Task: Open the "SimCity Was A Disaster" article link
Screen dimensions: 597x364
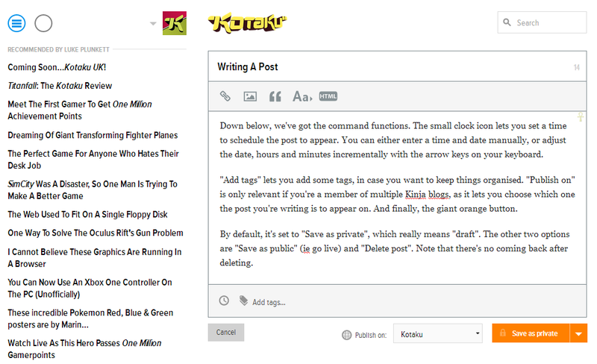Action: [93, 190]
